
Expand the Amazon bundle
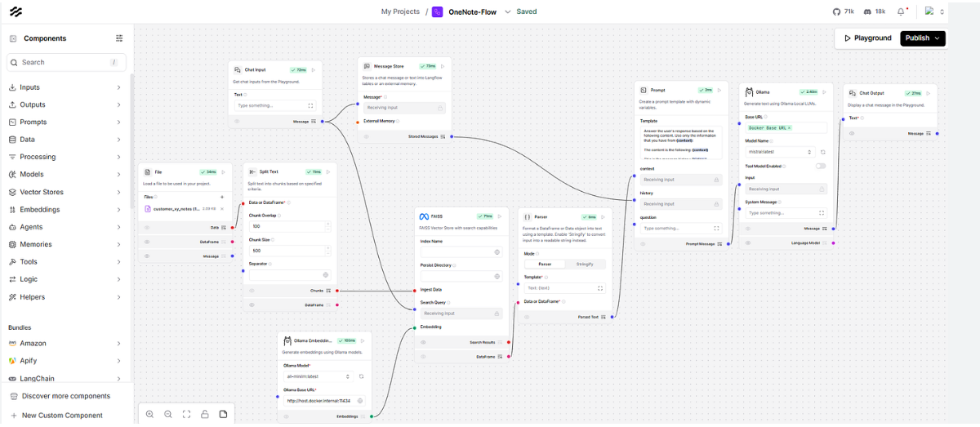[65, 343]
